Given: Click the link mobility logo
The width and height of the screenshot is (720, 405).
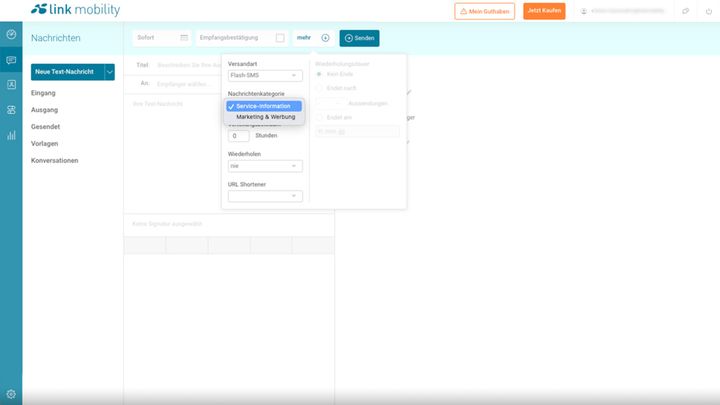Looking at the screenshot, I should [x=75, y=9].
